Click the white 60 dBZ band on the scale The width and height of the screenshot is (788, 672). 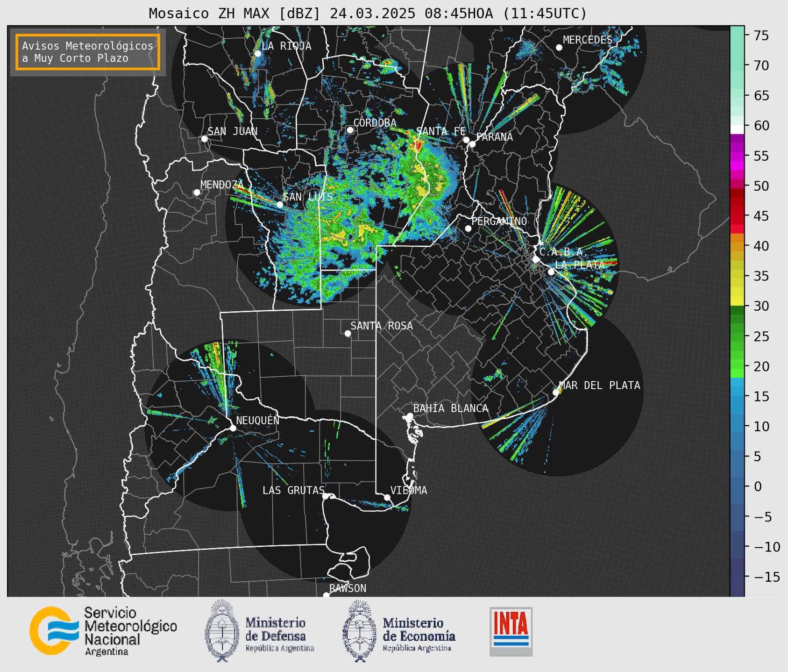pyautogui.click(x=737, y=129)
